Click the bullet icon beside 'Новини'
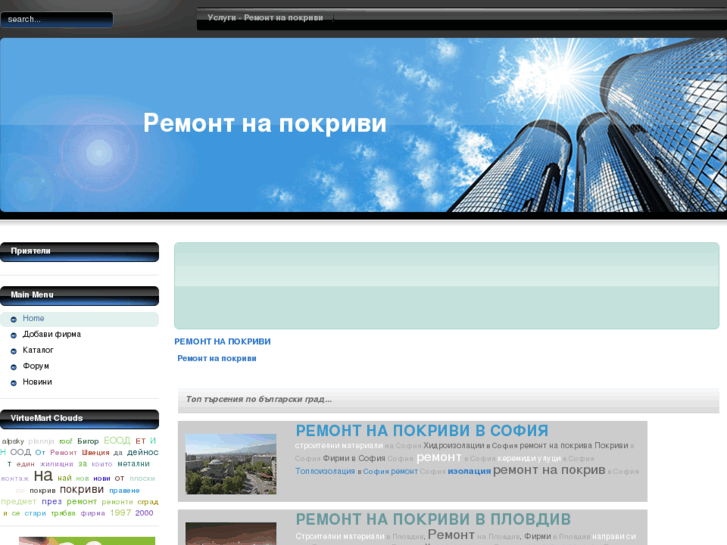Screen dimensions: 727x545 [13, 383]
